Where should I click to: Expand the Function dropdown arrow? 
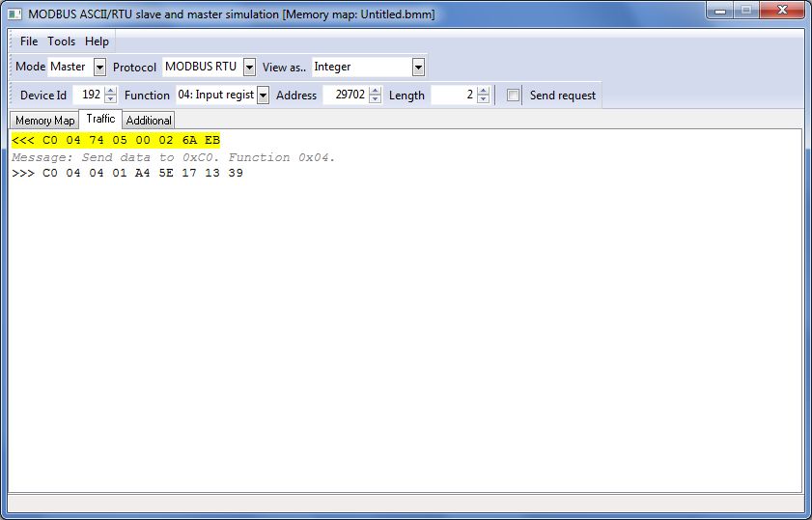(x=263, y=96)
